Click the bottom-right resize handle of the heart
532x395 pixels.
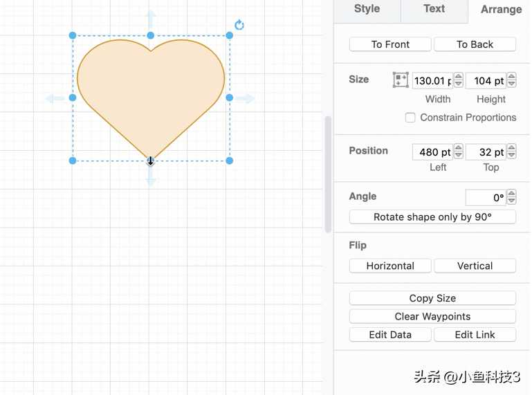point(230,160)
